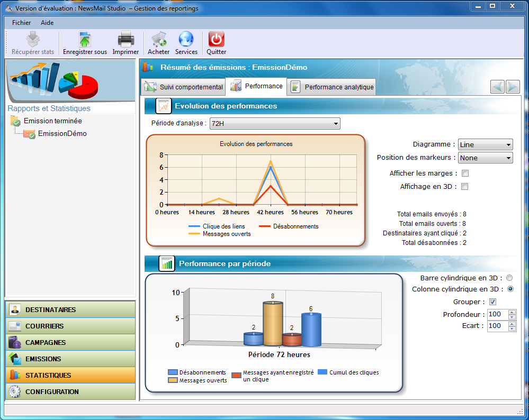
Task: Open the CAMPAGNES section
Action: [x=70, y=342]
